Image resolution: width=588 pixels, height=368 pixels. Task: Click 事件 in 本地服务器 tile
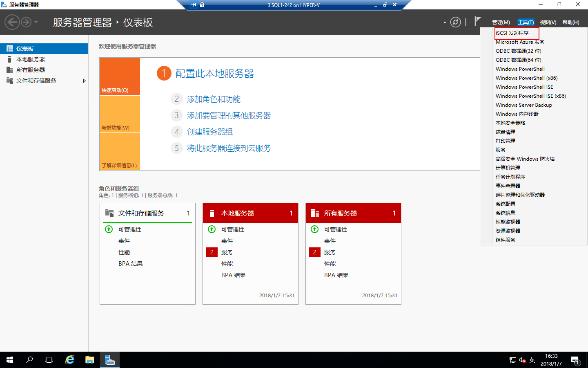point(227,241)
